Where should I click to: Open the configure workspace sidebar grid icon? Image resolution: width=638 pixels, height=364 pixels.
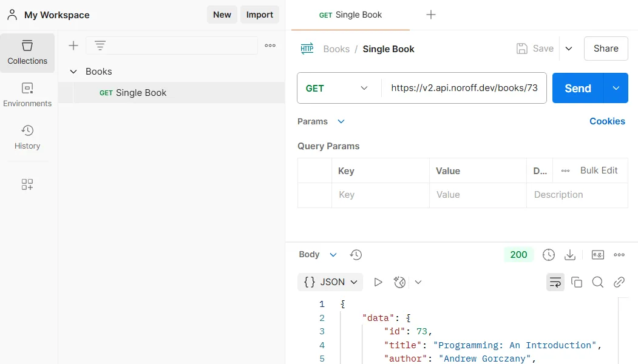27,184
